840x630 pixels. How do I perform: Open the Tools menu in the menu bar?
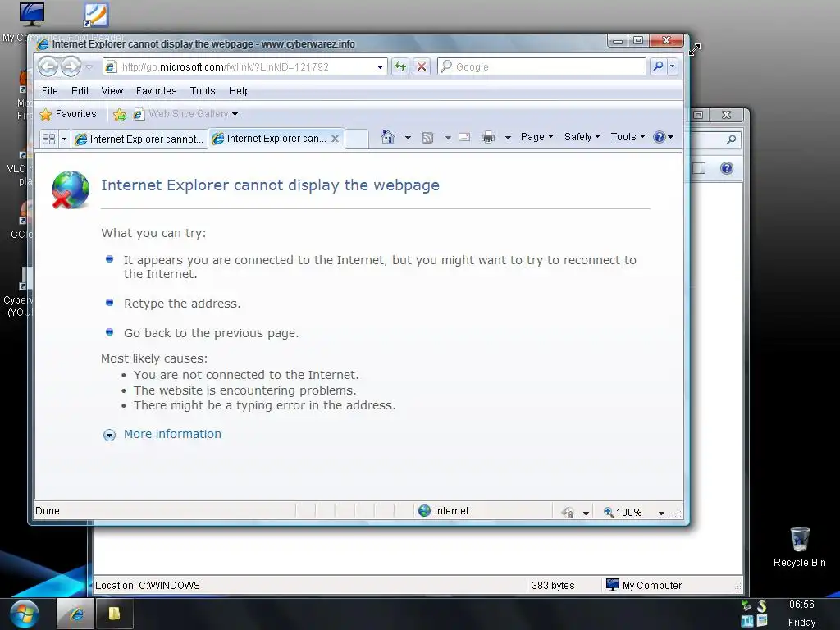click(x=203, y=91)
